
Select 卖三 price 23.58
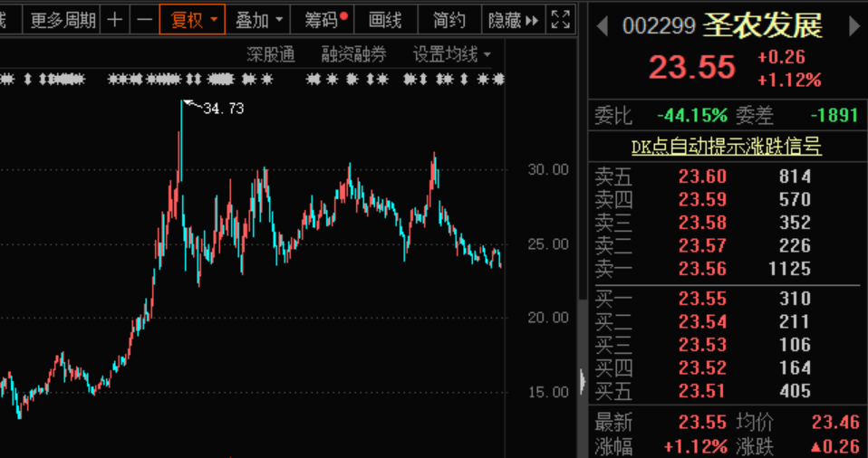pyautogui.click(x=702, y=223)
